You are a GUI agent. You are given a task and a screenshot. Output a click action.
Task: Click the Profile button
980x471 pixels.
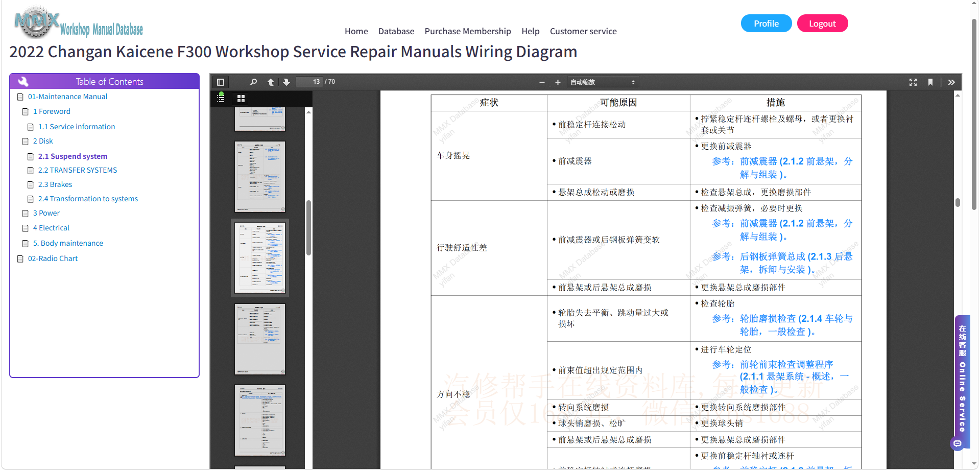coord(767,23)
